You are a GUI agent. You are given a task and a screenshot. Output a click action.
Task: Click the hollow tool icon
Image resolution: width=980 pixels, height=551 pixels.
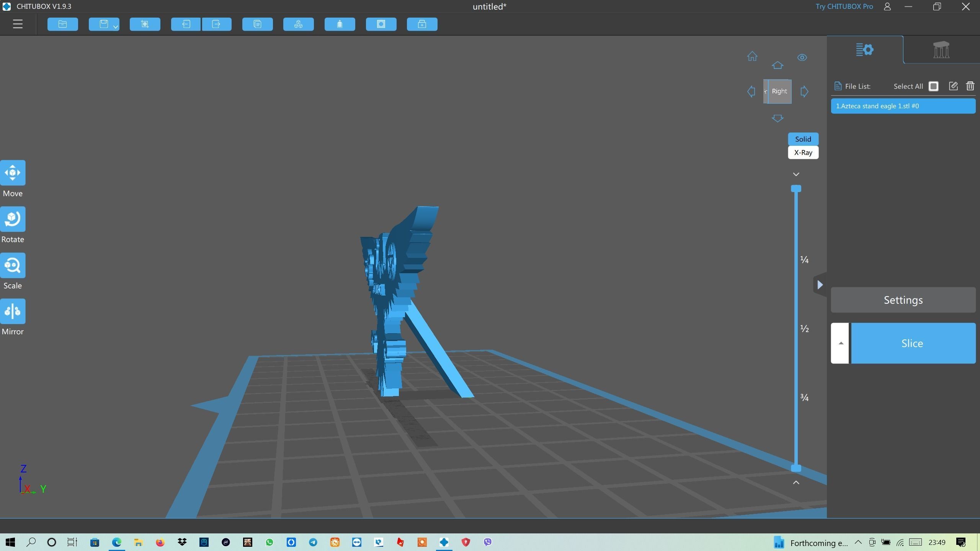340,24
